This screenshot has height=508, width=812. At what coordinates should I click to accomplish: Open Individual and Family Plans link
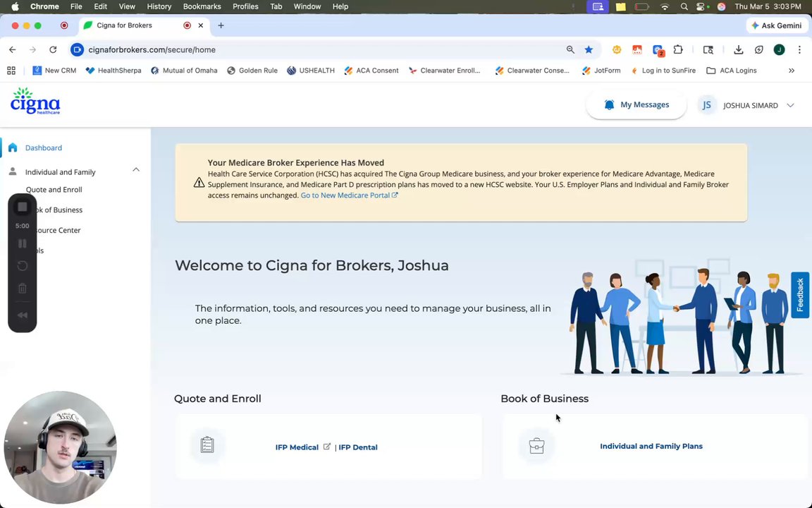(x=651, y=447)
